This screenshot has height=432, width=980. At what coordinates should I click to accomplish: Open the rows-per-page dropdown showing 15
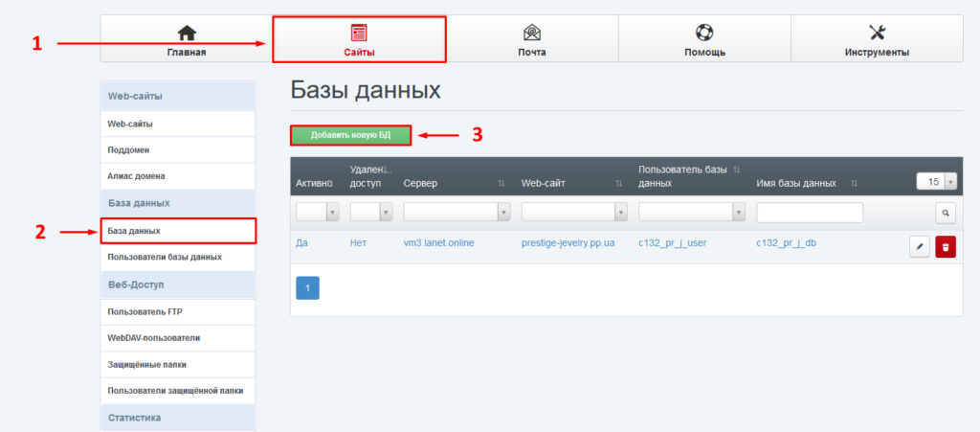pyautogui.click(x=936, y=181)
